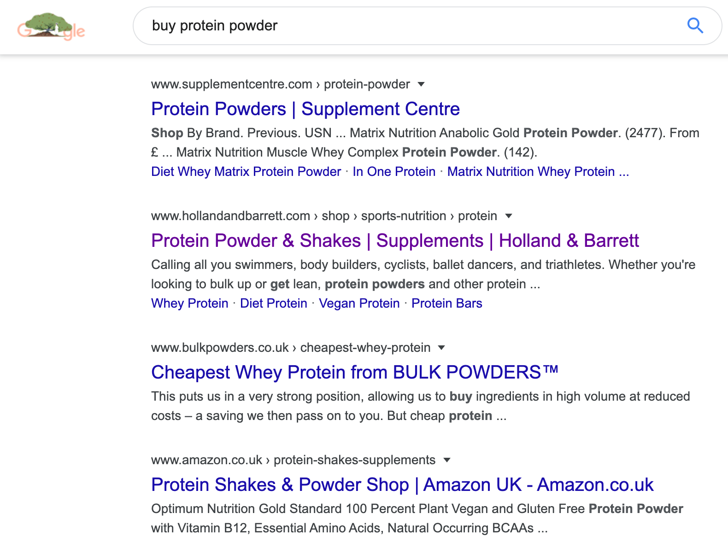Open dropdown arrow next to hollandandbarrett.com URL
This screenshot has width=728, height=560.
(x=509, y=216)
